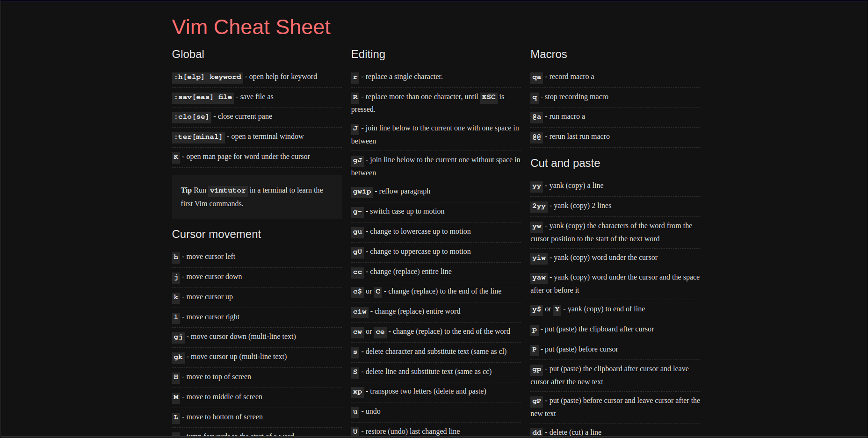
Task: Select the yiw key code
Action: point(539,258)
